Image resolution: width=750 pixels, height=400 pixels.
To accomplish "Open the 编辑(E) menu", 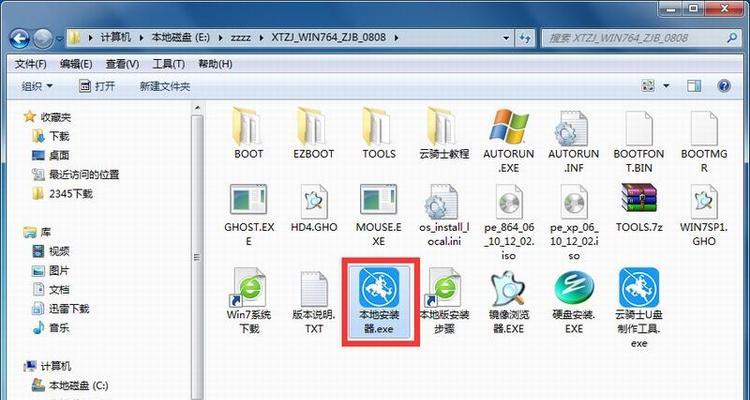I will coord(76,64).
